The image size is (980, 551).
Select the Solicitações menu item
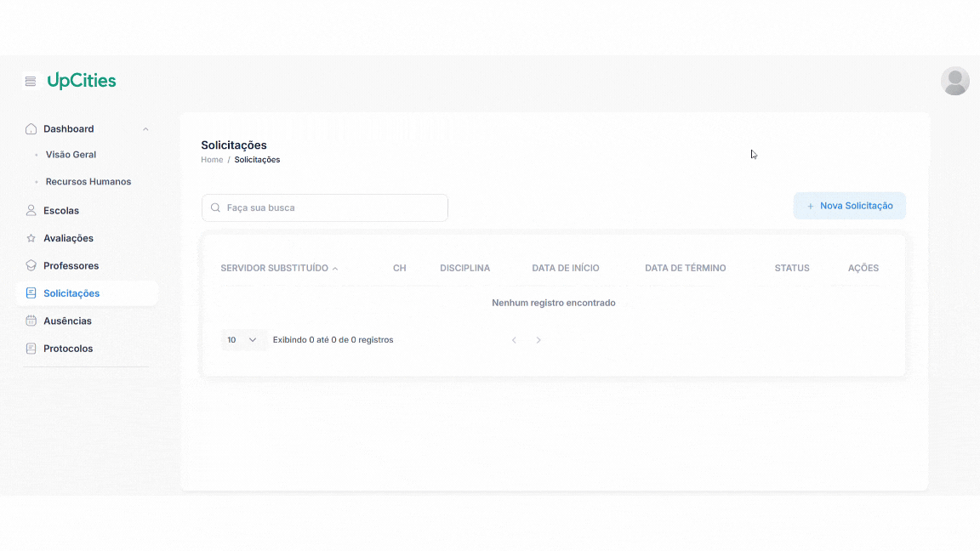point(88,293)
